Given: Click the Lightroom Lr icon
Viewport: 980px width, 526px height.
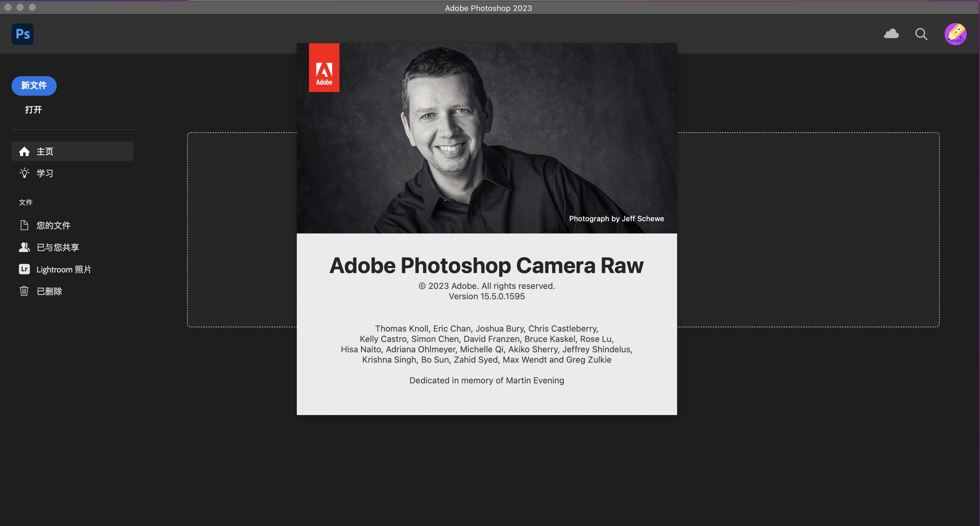Looking at the screenshot, I should point(24,269).
